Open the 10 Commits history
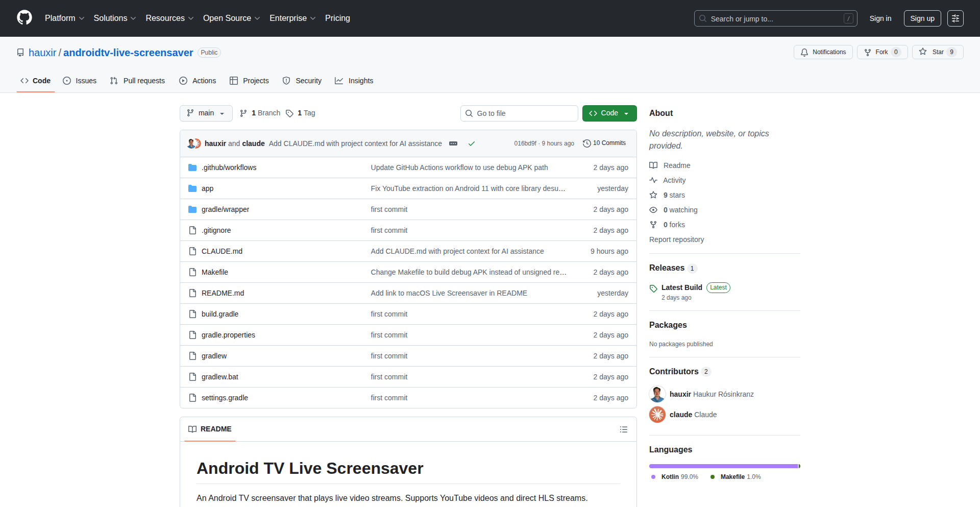980x507 pixels. [x=604, y=143]
